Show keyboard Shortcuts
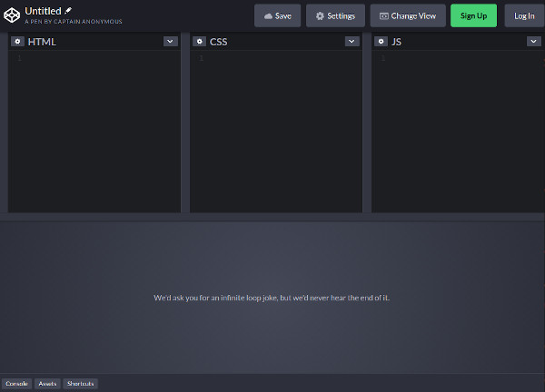 [x=81, y=384]
